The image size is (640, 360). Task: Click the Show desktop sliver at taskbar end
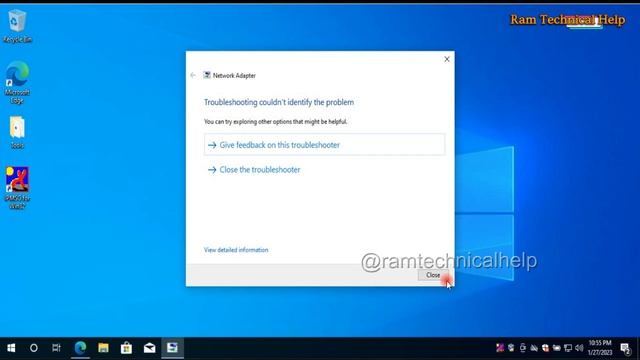638,348
